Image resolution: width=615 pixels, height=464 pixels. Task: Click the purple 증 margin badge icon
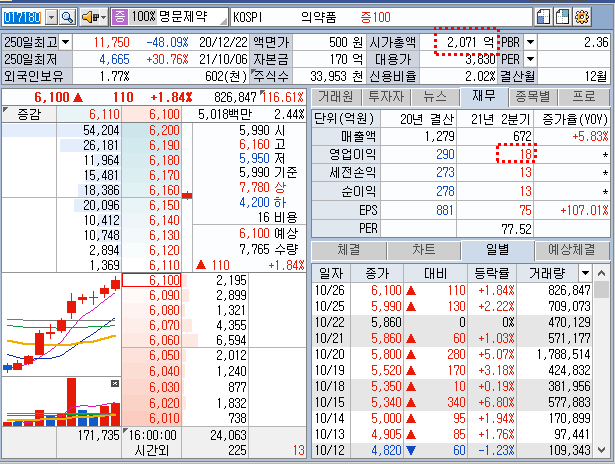[x=120, y=17]
